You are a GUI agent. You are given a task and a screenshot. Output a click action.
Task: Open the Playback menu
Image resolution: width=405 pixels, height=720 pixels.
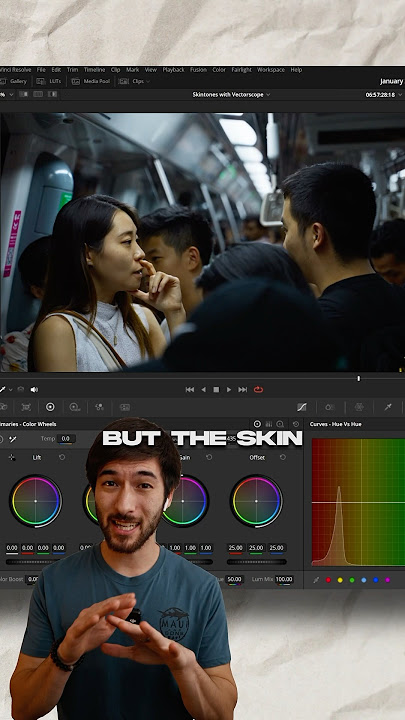[173, 70]
